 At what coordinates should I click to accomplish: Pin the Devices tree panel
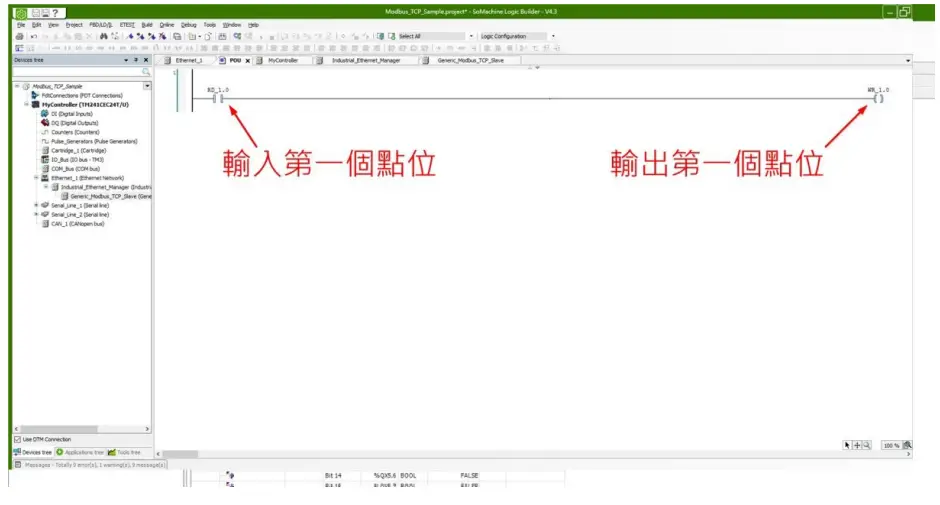(x=136, y=60)
